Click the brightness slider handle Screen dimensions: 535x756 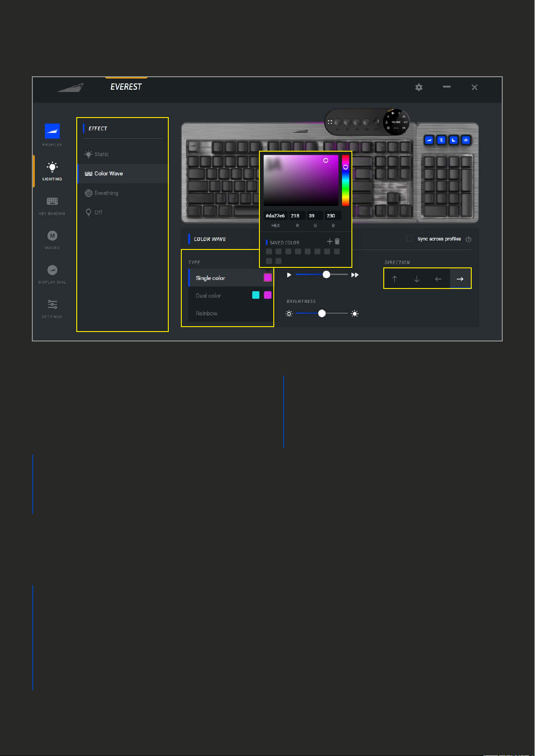(x=322, y=314)
